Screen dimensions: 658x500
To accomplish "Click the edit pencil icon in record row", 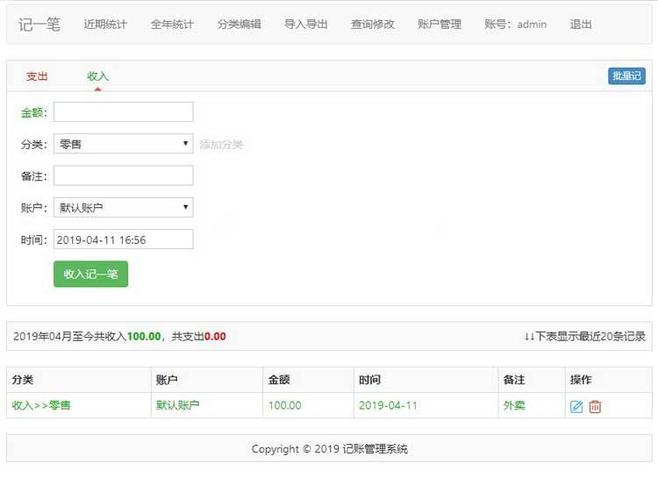I will click(x=576, y=407).
